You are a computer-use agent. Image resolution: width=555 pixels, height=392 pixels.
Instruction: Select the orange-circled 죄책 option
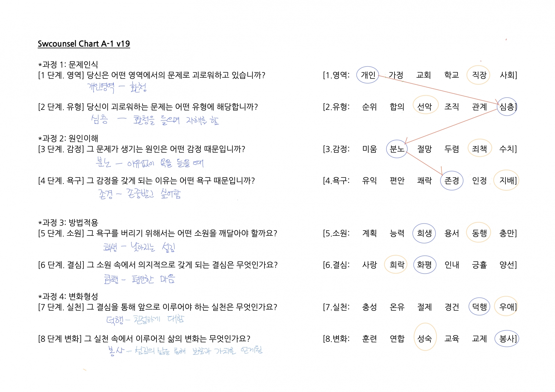[479, 149]
